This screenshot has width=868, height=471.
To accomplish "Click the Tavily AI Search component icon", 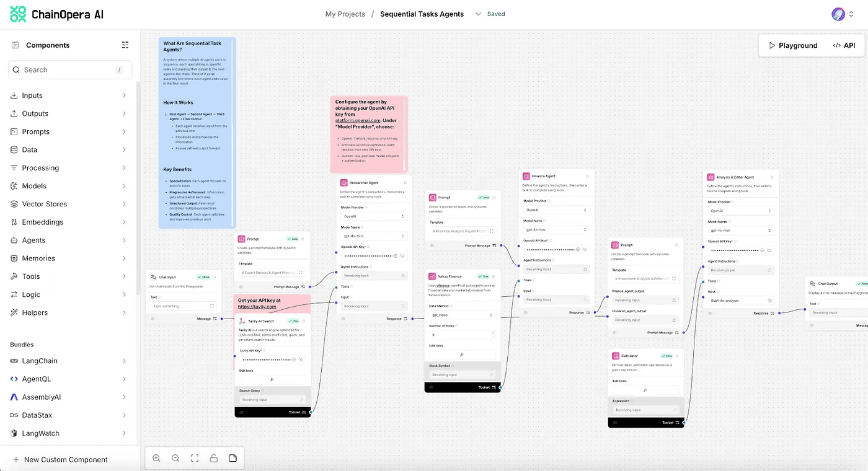I will point(242,321).
